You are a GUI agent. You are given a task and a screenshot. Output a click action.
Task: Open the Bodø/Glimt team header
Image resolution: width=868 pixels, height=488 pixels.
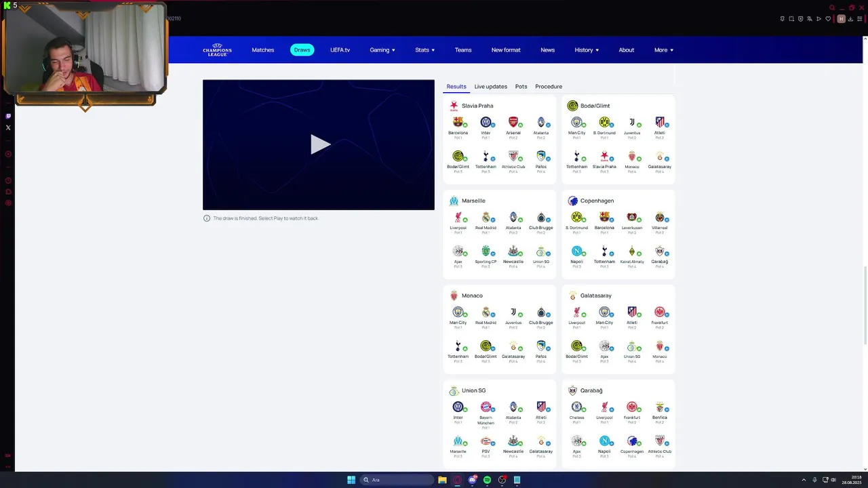click(x=589, y=106)
